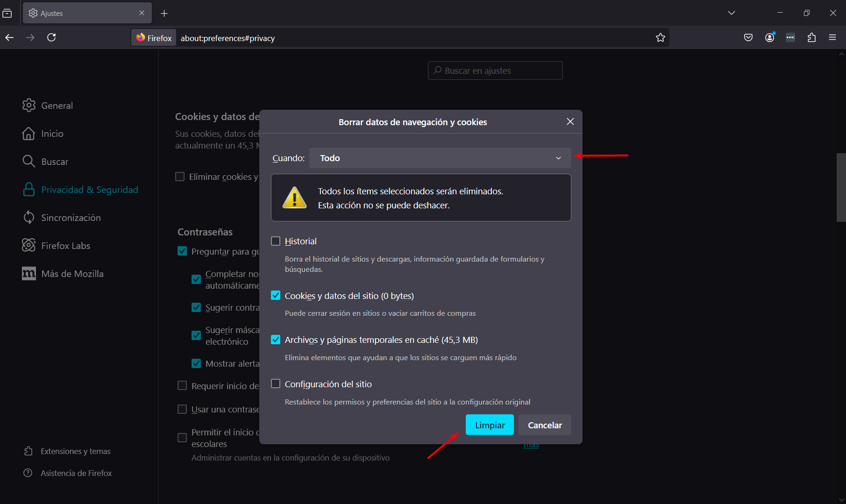846x504 pixels.
Task: Bookmark this page with the star icon
Action: coord(660,38)
